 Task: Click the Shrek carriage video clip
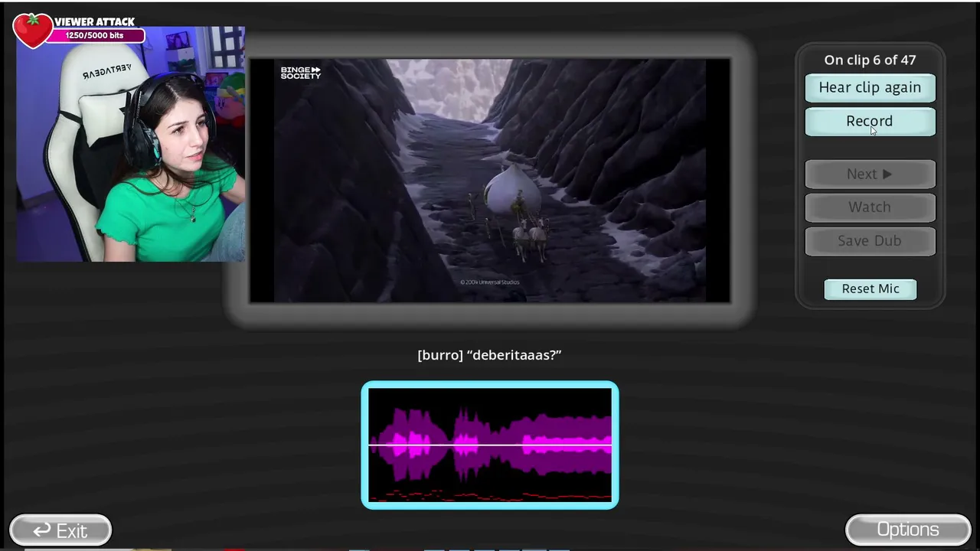490,181
